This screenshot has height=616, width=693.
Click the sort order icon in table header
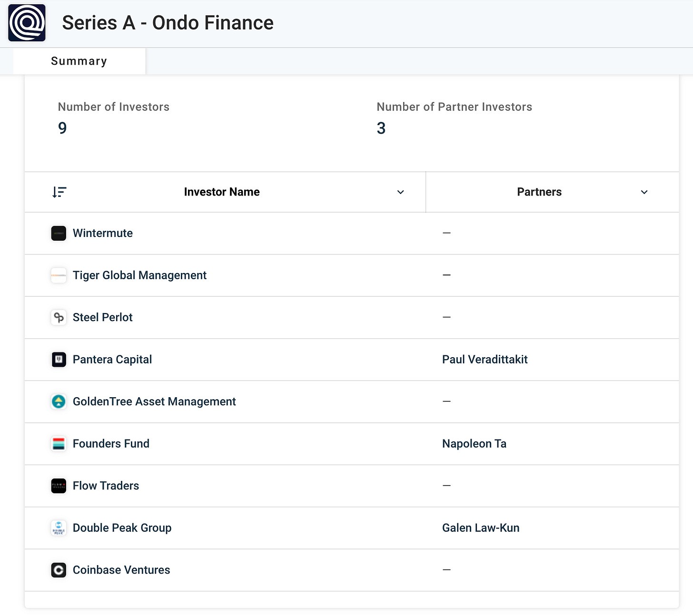tap(59, 192)
